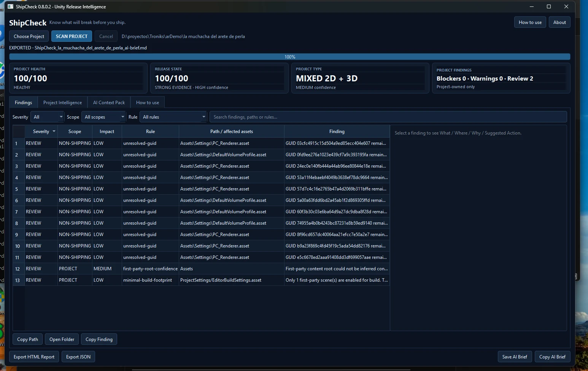Open the About dialog button
The image size is (588, 371).
(559, 22)
